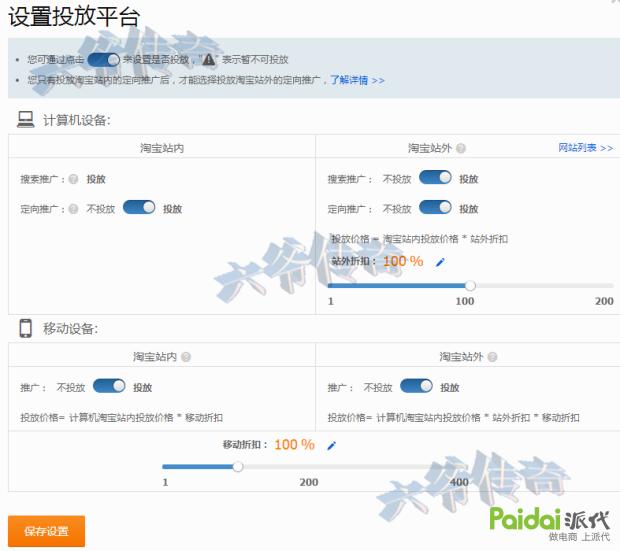Edit 移动折扣 with the pencil icon

click(x=331, y=446)
